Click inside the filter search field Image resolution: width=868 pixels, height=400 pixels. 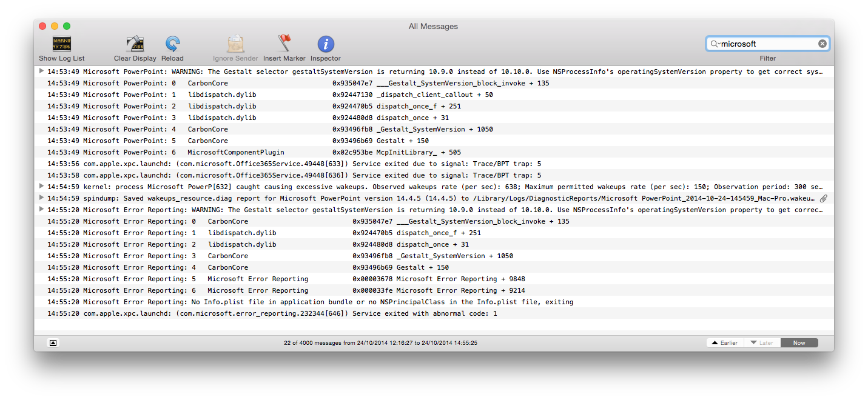[767, 44]
